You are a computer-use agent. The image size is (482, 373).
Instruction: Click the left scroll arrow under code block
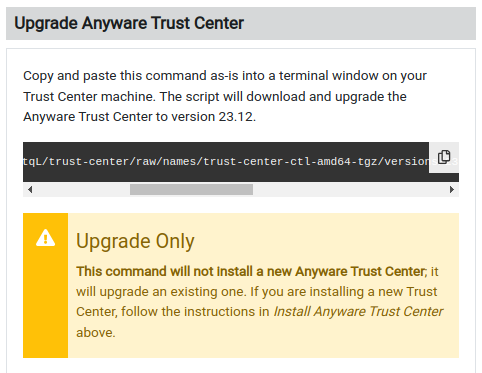tap(30, 190)
